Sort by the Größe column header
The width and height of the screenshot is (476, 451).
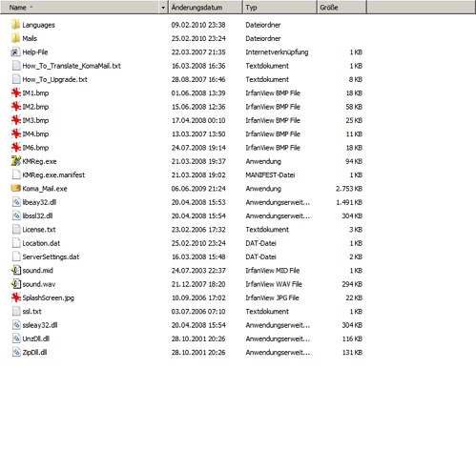(x=341, y=8)
